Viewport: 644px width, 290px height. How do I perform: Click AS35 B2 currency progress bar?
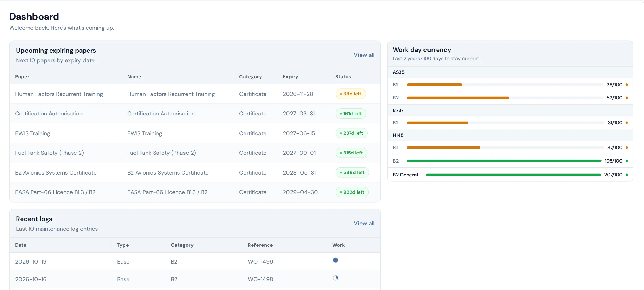pyautogui.click(x=505, y=98)
